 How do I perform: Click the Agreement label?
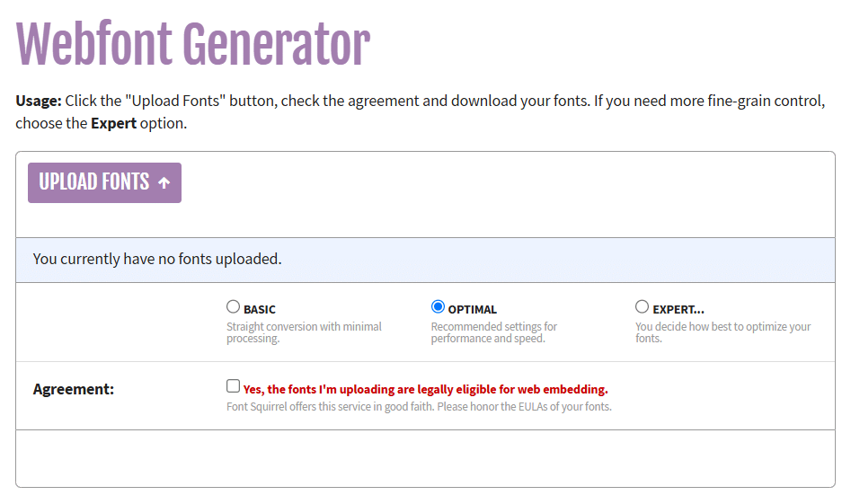click(74, 390)
